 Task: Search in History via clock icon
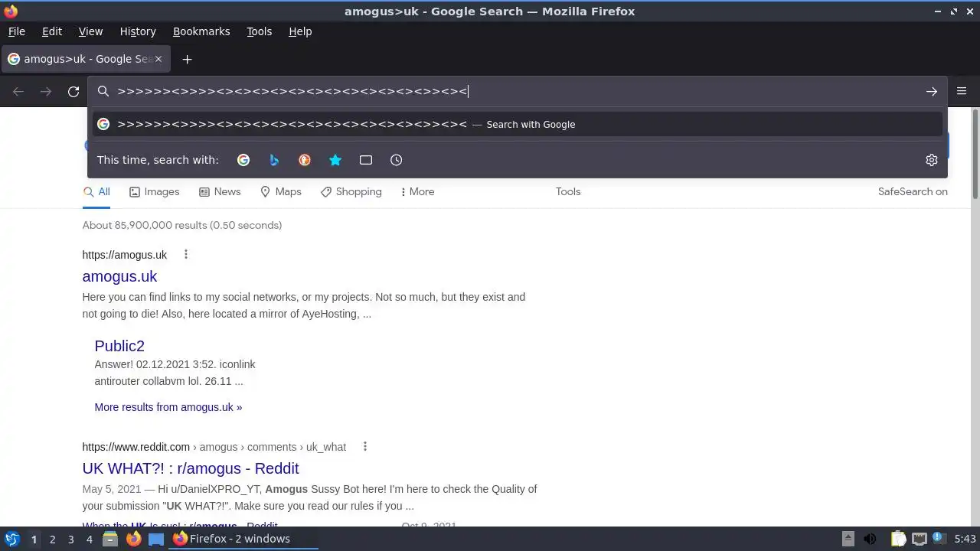pos(397,160)
